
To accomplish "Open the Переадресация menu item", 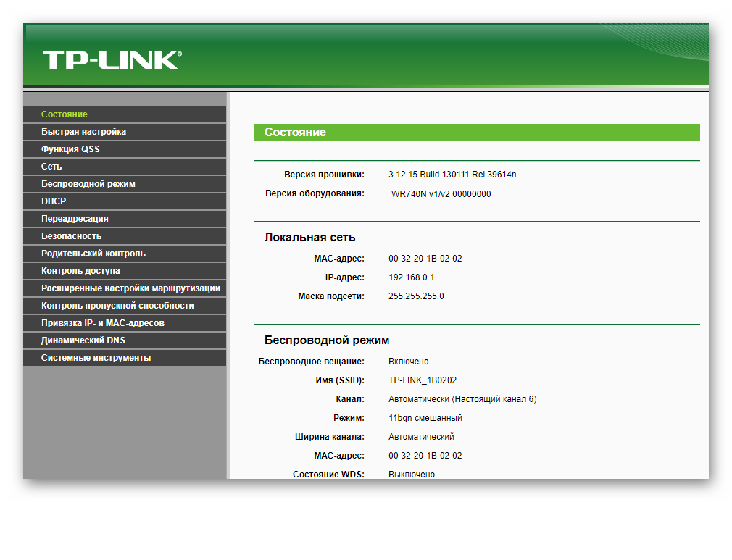I will [75, 219].
